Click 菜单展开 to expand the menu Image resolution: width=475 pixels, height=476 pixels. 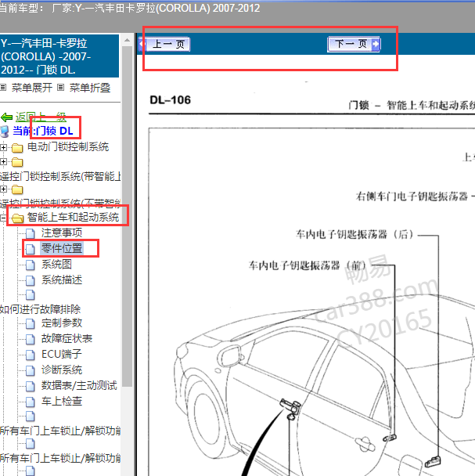click(x=32, y=88)
